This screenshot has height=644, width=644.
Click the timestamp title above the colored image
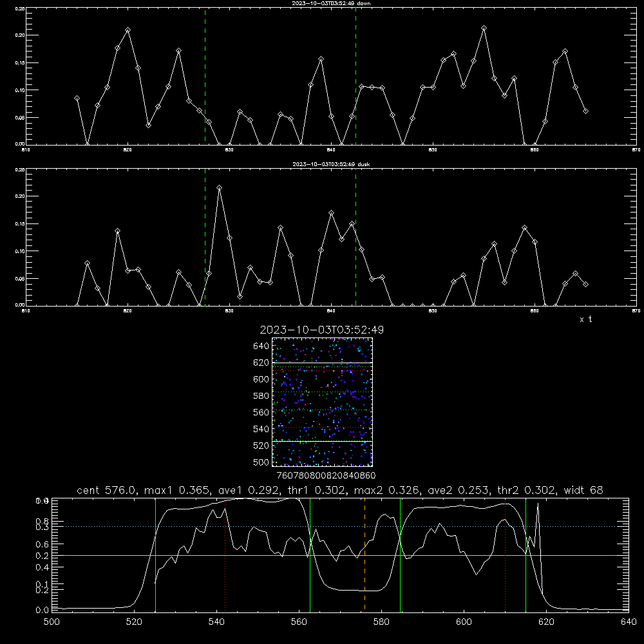(321, 330)
